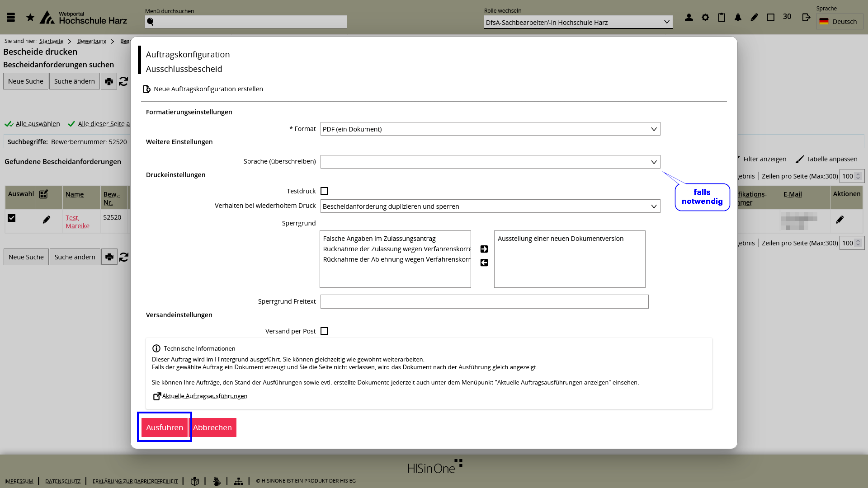Select 'Falsche Angaben im Zulassungsantrag' list entry
This screenshot has width=868, height=488.
coord(379,239)
